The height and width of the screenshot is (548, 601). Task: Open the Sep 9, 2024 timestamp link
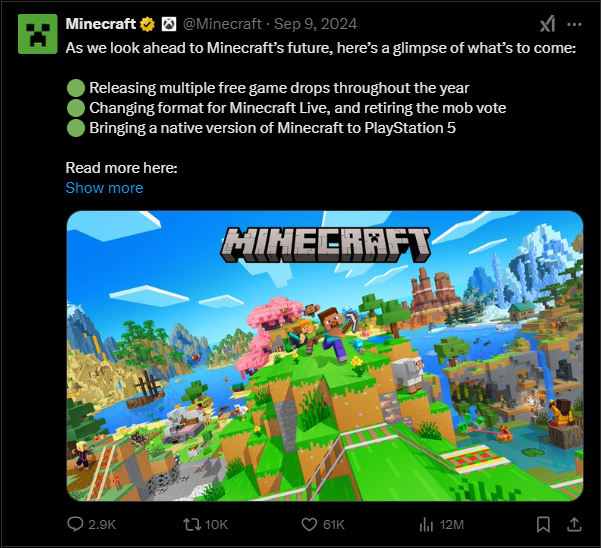(x=315, y=24)
